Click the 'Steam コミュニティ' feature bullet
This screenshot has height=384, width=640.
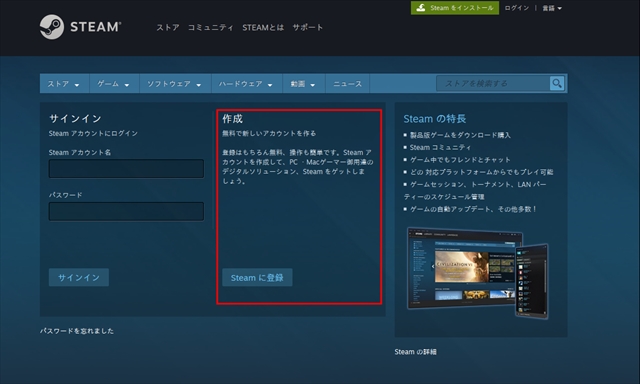[x=440, y=147]
